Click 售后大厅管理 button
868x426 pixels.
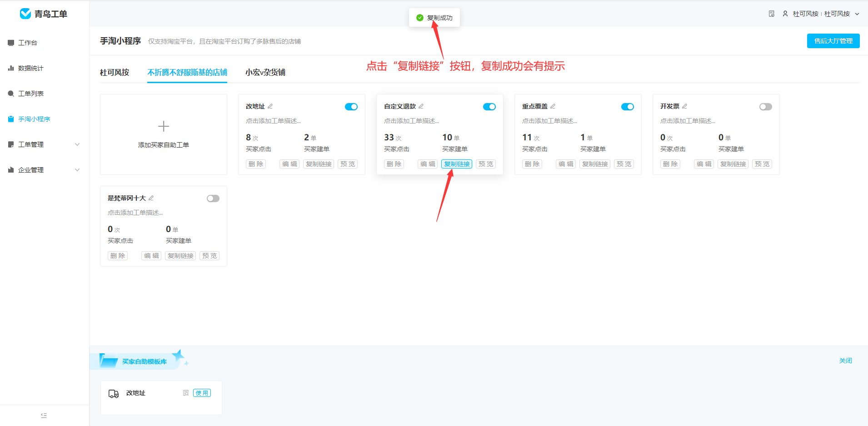833,41
